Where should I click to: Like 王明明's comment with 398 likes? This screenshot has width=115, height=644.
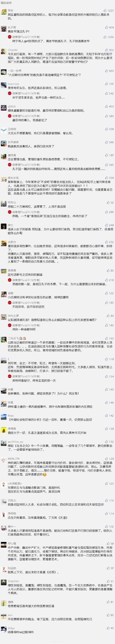(x=109, y=129)
